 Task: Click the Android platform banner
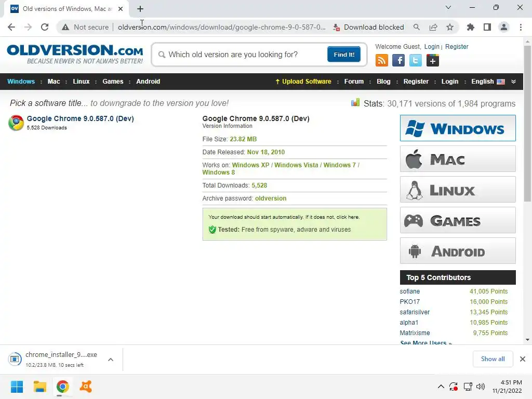[x=458, y=251]
